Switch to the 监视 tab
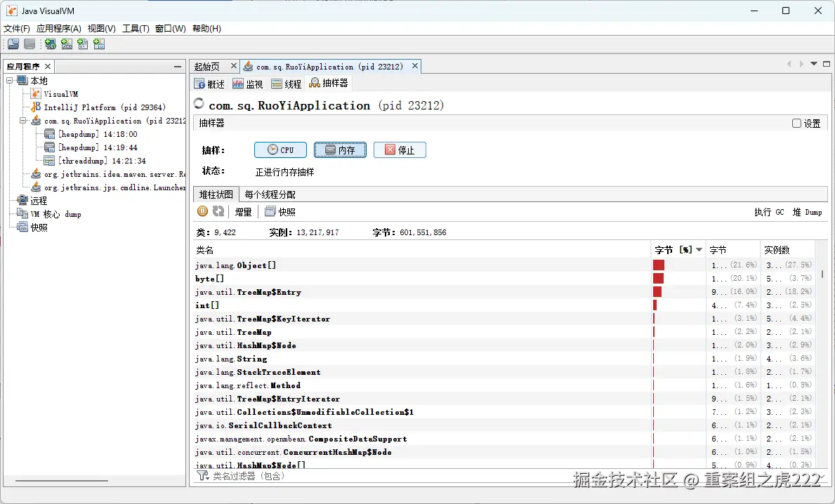Viewport: 835px width, 504px height. coord(248,84)
